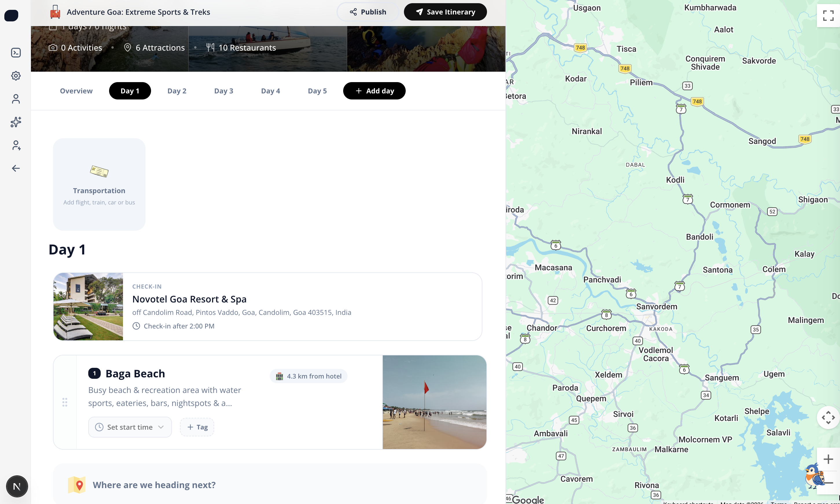The height and width of the screenshot is (504, 840).
Task: Click 'Check-in after 2:00 PM' text
Action: (179, 326)
